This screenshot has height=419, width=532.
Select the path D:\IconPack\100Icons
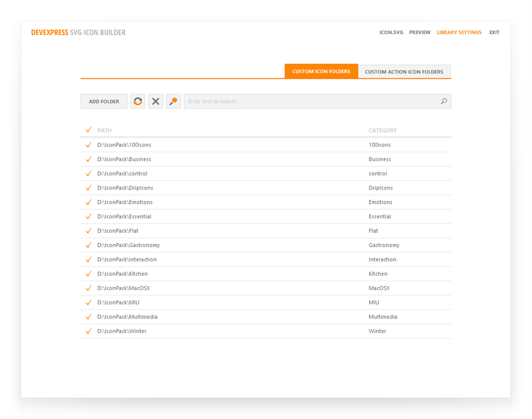124,145
